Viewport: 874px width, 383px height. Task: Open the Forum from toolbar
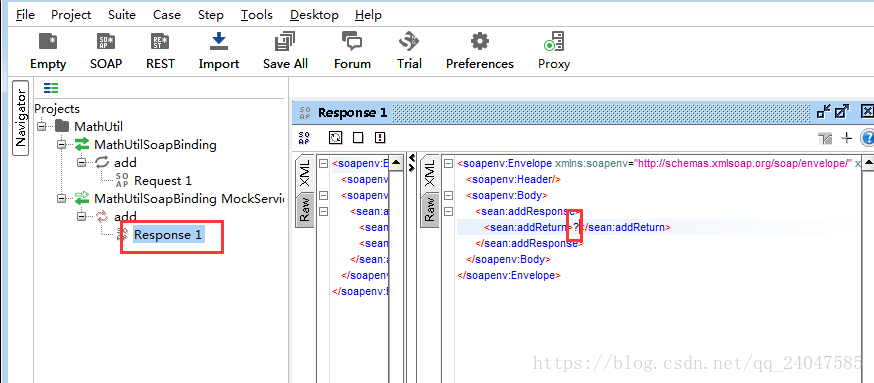click(x=352, y=51)
